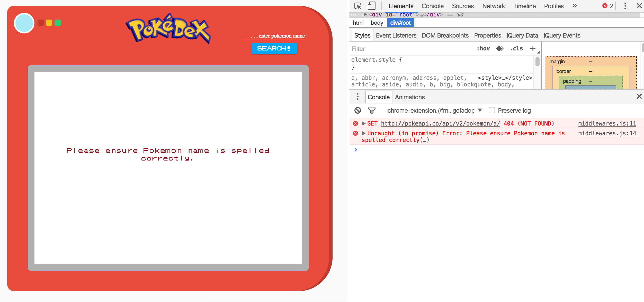Open the console drawer kebab menu
644x302 pixels.
pos(357,97)
